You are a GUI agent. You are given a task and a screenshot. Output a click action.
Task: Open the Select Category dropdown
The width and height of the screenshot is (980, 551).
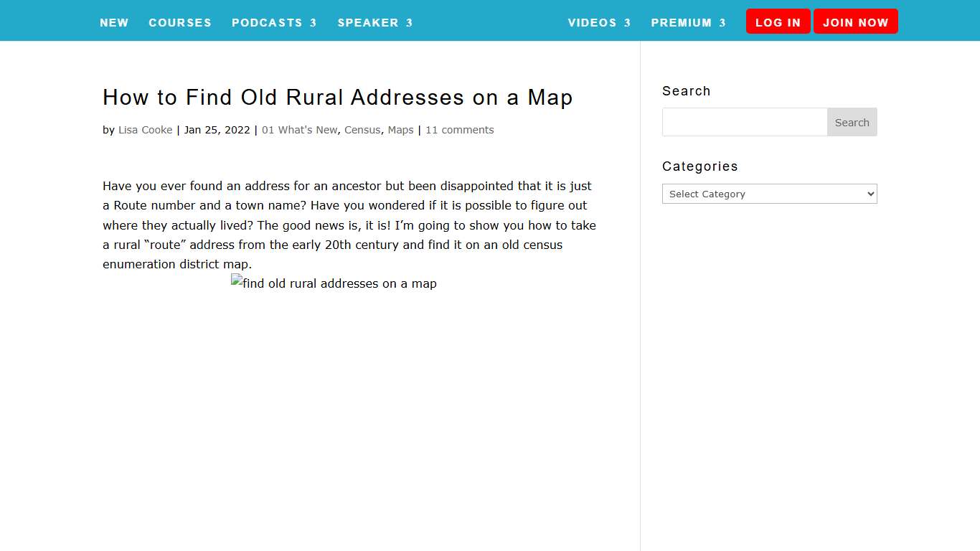click(x=769, y=194)
